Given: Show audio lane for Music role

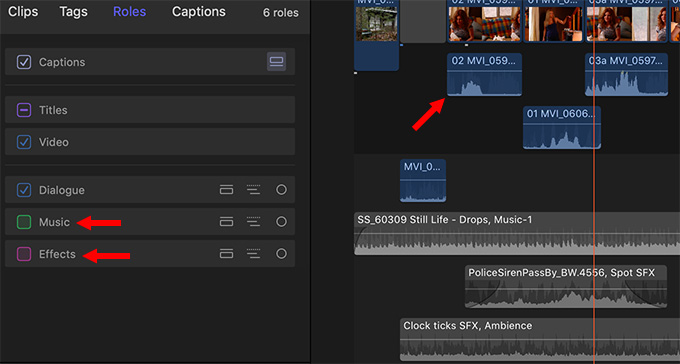Looking at the screenshot, I should [x=226, y=222].
